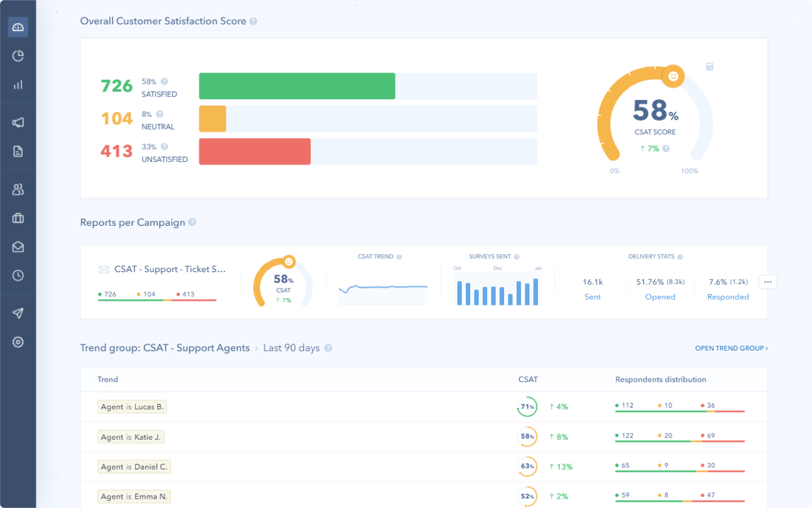Click the 4% increase value for Lucas B.

[559, 407]
